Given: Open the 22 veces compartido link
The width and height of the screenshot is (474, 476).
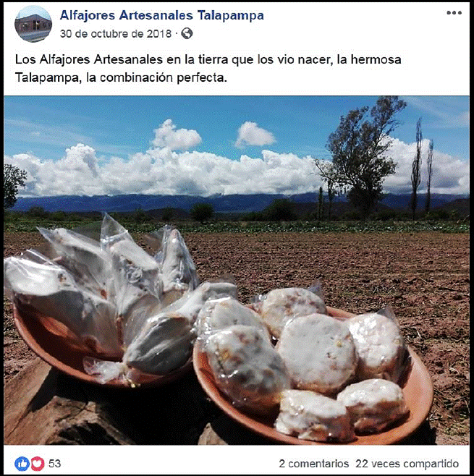Looking at the screenshot, I should click(x=407, y=464).
